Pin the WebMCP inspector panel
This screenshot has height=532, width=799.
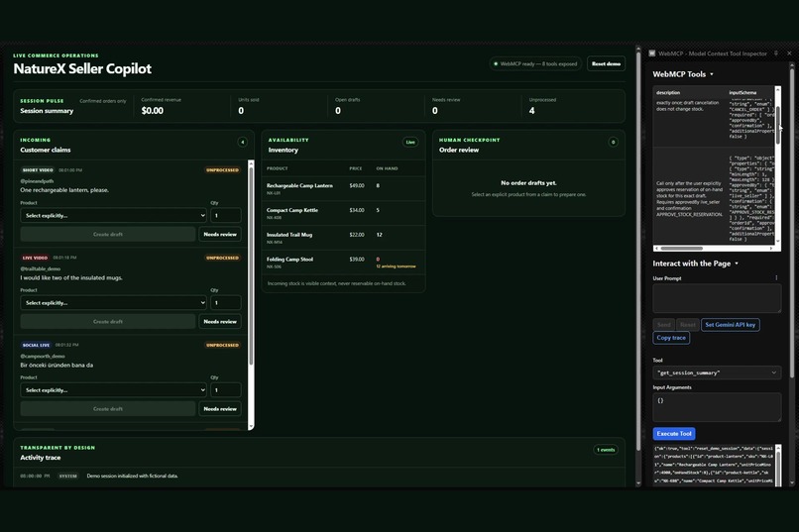(x=776, y=53)
